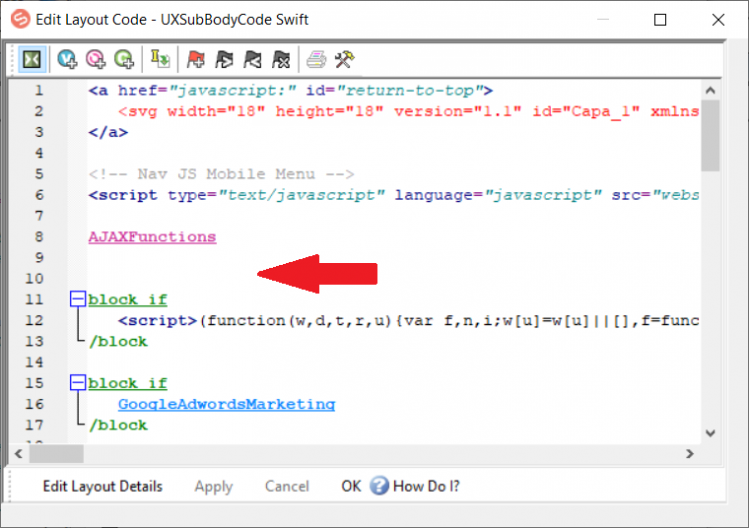Screen dimensions: 749x528
Task: Clear bookmarks with the flag X icon
Action: (x=280, y=59)
